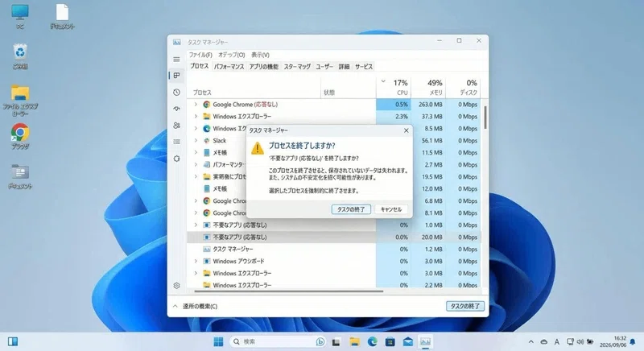Image resolution: width=644 pixels, height=351 pixels.
Task: Switch to the サービス tab
Action: coord(364,67)
